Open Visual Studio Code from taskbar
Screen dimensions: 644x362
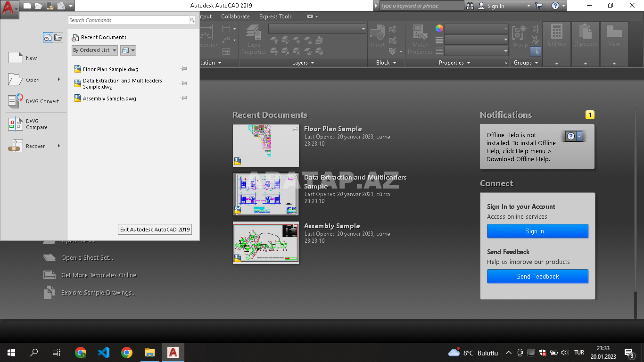point(104,352)
